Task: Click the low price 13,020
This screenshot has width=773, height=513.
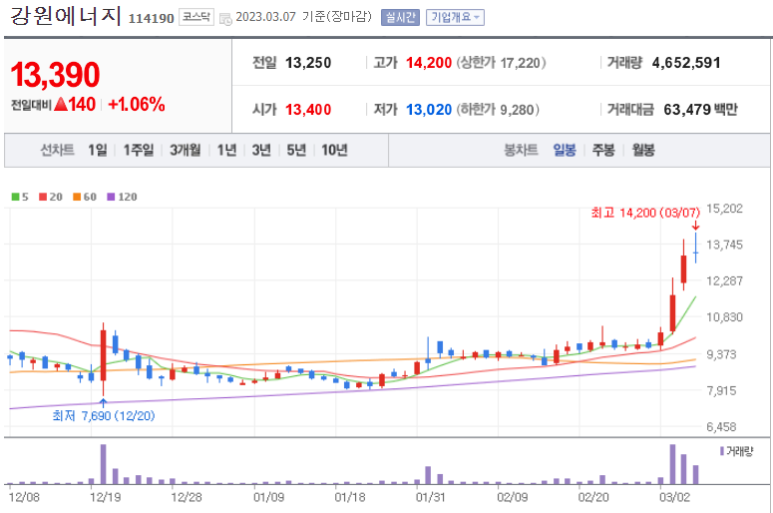Action: [429, 109]
